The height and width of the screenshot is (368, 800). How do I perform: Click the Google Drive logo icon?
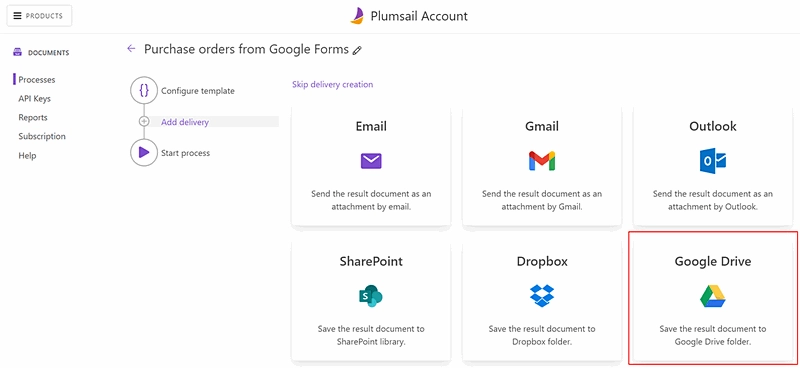[713, 297]
